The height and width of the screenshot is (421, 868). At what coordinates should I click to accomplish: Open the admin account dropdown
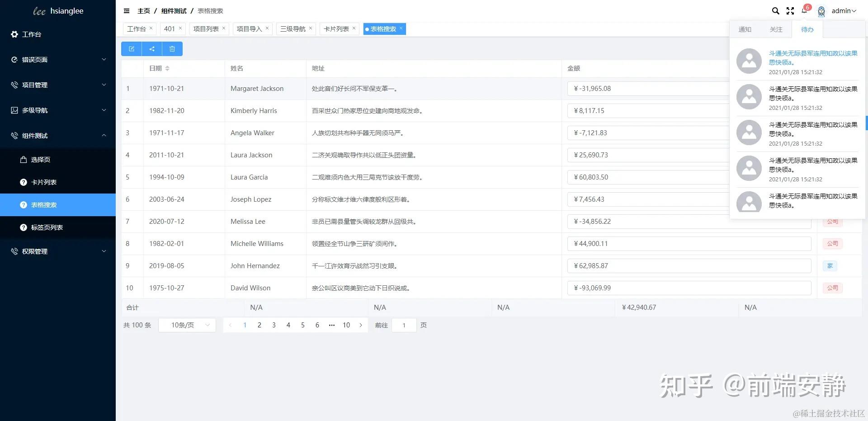843,10
